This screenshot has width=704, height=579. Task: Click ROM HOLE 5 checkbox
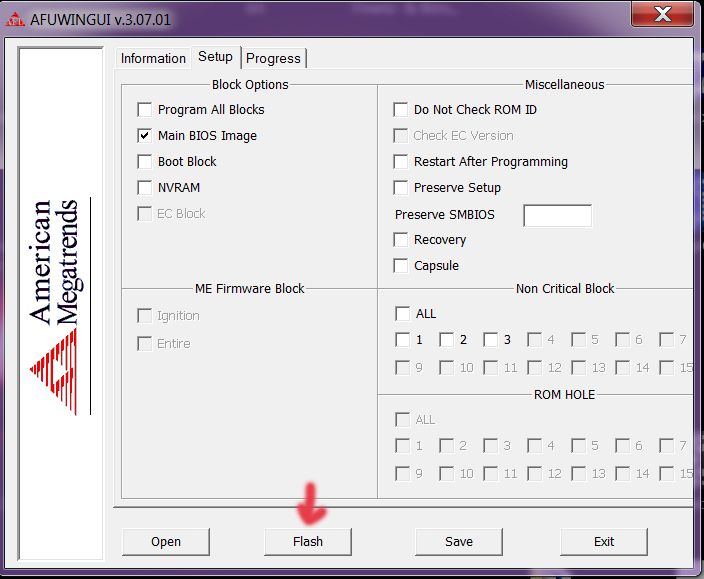[x=578, y=446]
